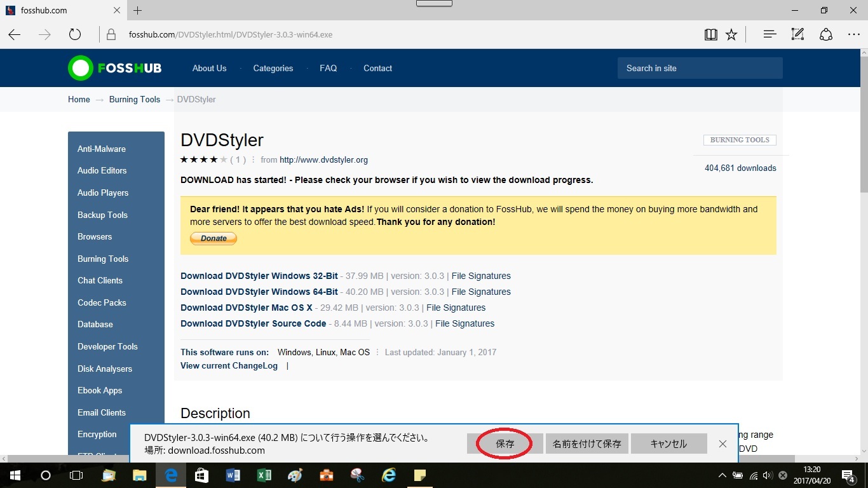Make a Web Note icon
Image resolution: width=868 pixels, height=488 pixels.
pos(797,35)
